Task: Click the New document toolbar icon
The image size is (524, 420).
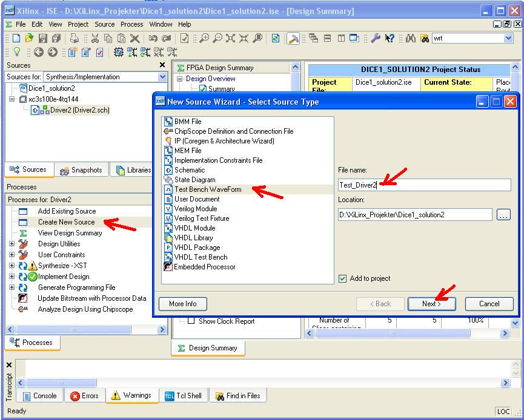Action: point(16,38)
